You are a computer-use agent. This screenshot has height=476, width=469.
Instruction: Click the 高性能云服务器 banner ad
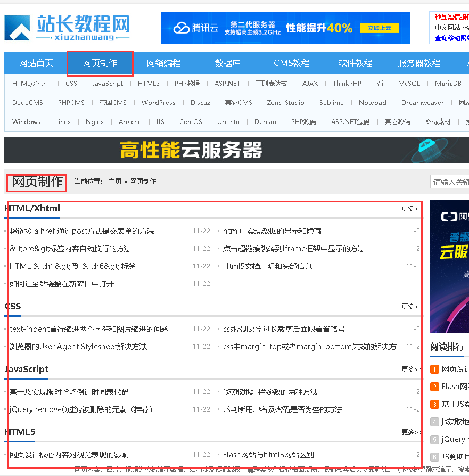pos(236,150)
